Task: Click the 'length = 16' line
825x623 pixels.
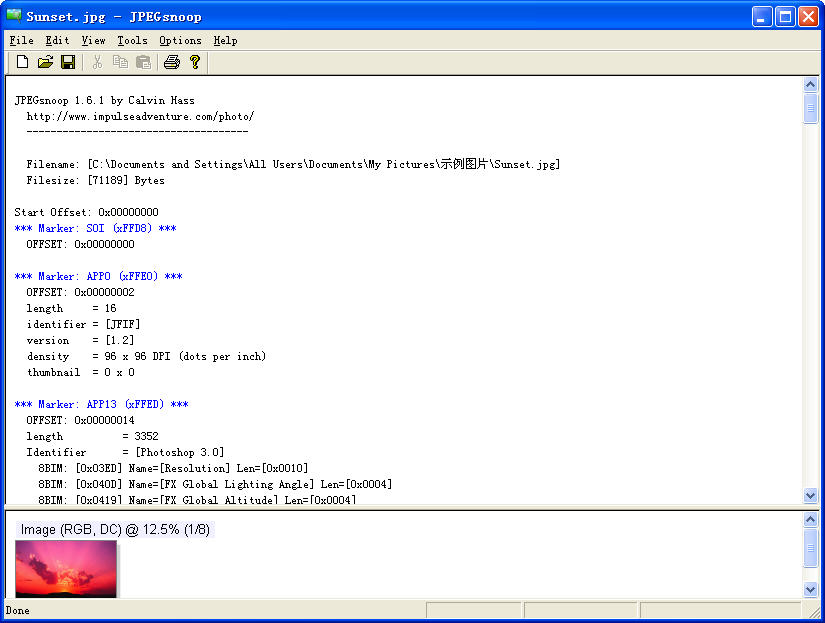Action: click(72, 308)
